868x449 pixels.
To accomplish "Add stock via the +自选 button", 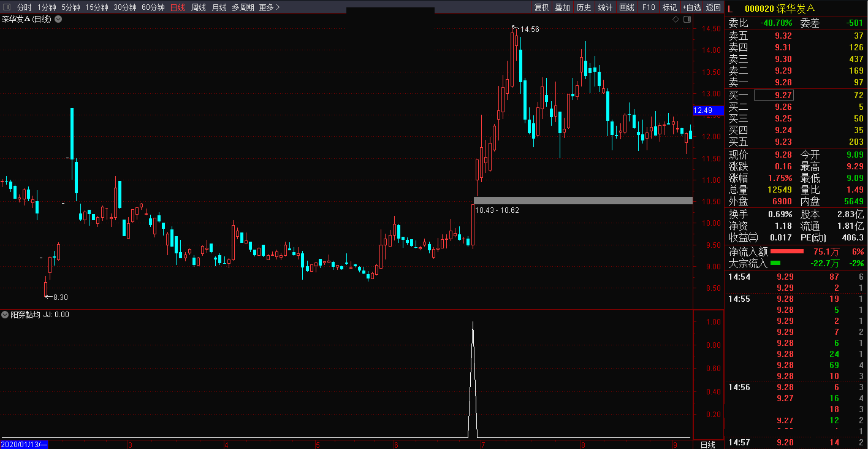I will pos(691,7).
